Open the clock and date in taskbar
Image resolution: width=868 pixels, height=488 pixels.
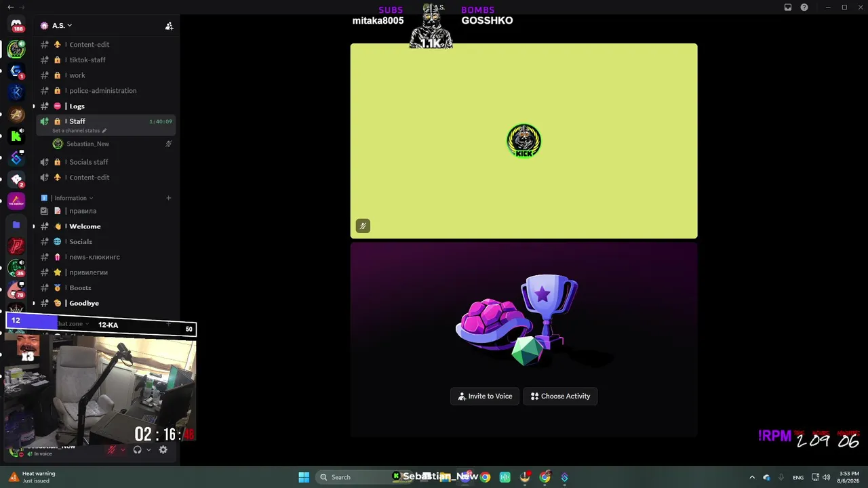click(x=849, y=477)
